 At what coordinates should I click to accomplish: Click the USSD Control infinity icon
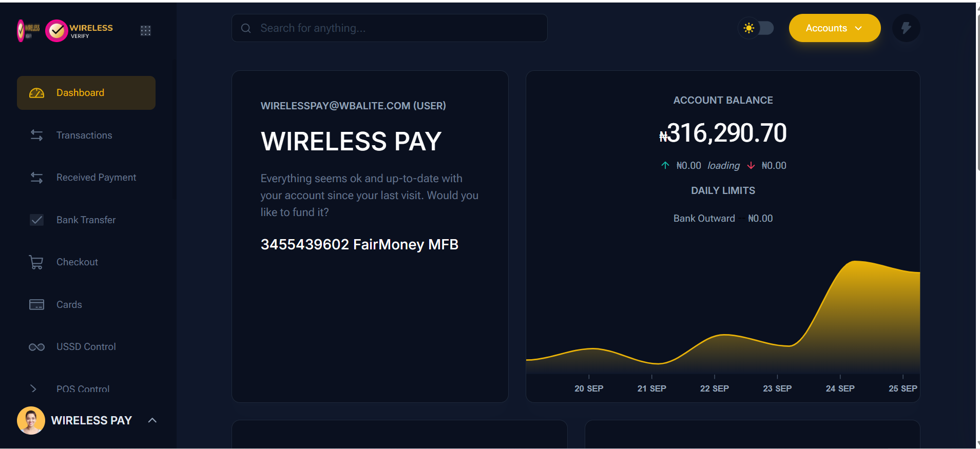[x=36, y=347]
